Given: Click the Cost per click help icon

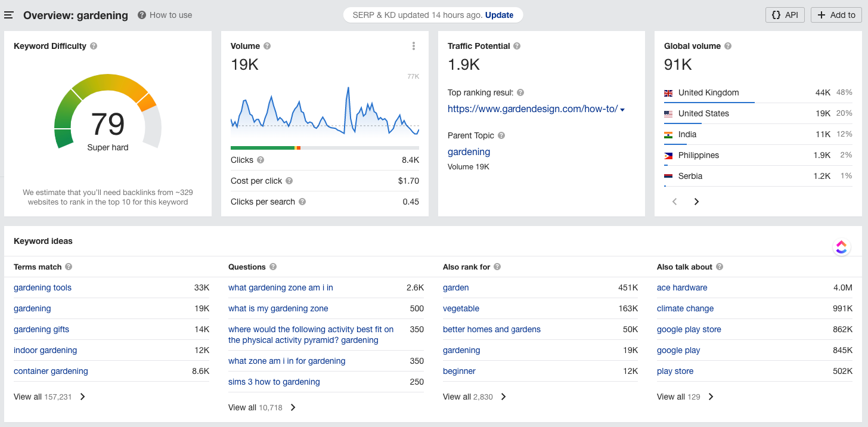Looking at the screenshot, I should [289, 181].
